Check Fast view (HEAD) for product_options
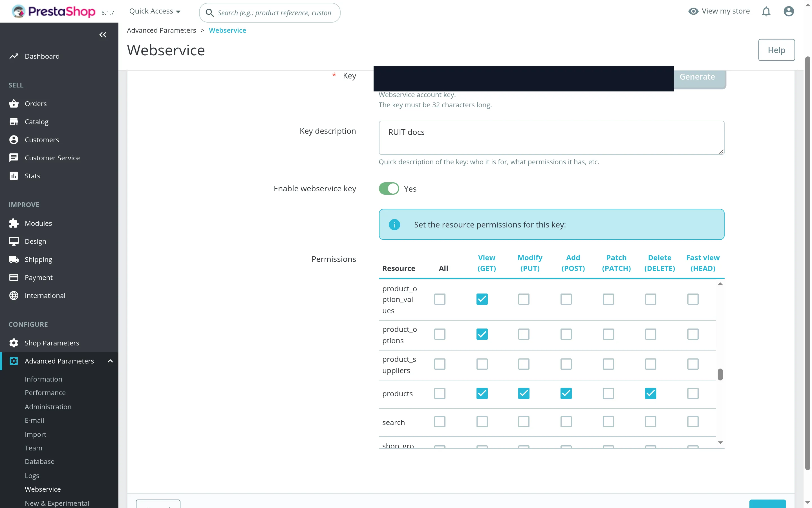The image size is (812, 508). coord(692,334)
